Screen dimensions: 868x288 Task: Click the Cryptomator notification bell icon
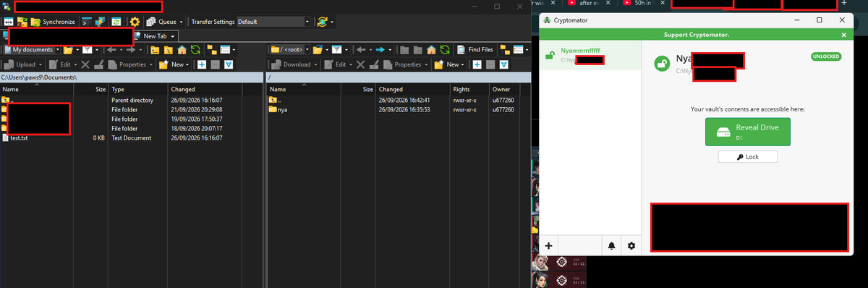(x=612, y=246)
